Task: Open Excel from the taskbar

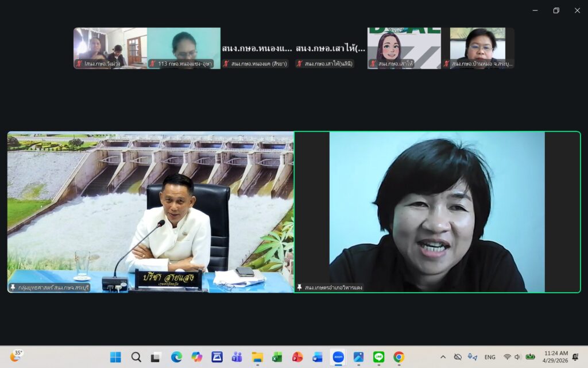Action: tap(277, 357)
